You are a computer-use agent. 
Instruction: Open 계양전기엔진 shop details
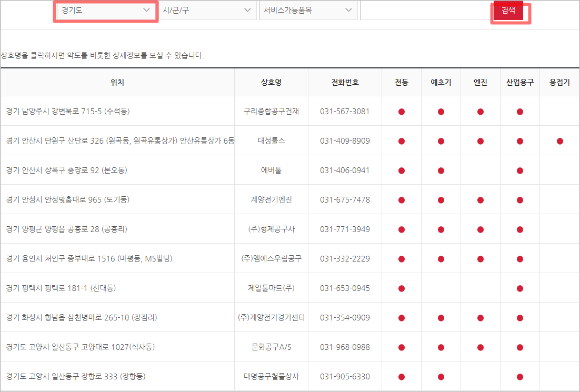pos(271,200)
